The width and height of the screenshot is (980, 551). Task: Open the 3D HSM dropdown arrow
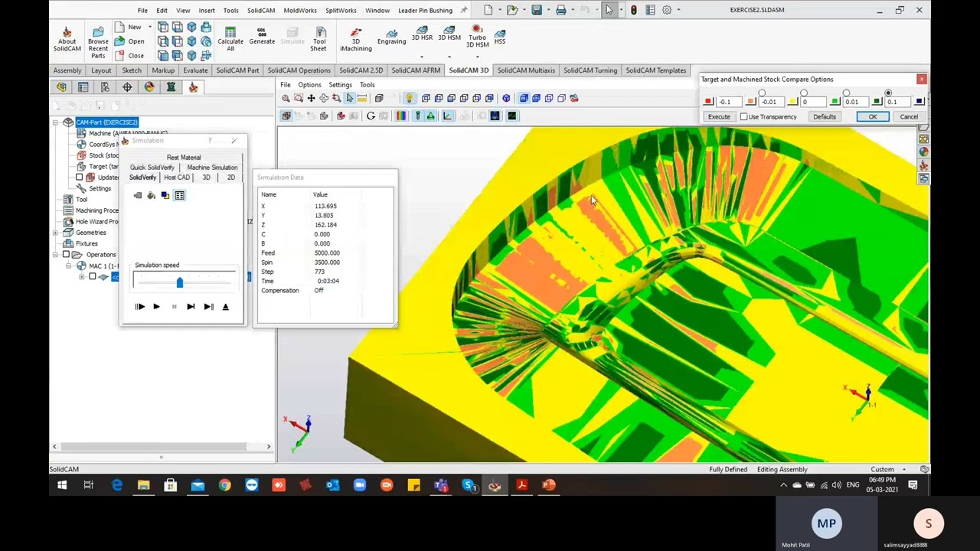(449, 57)
